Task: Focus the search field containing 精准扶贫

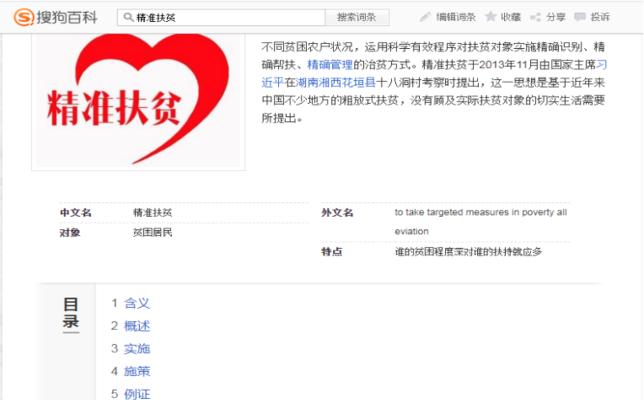Action: [222, 17]
